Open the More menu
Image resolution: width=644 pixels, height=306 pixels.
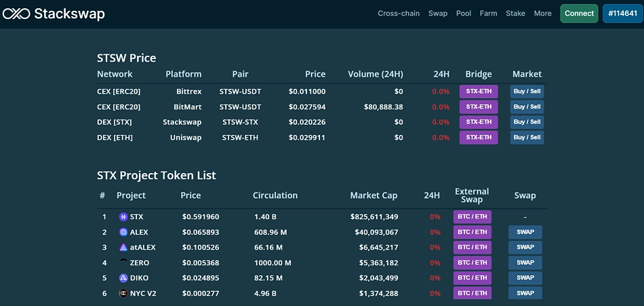click(x=542, y=14)
